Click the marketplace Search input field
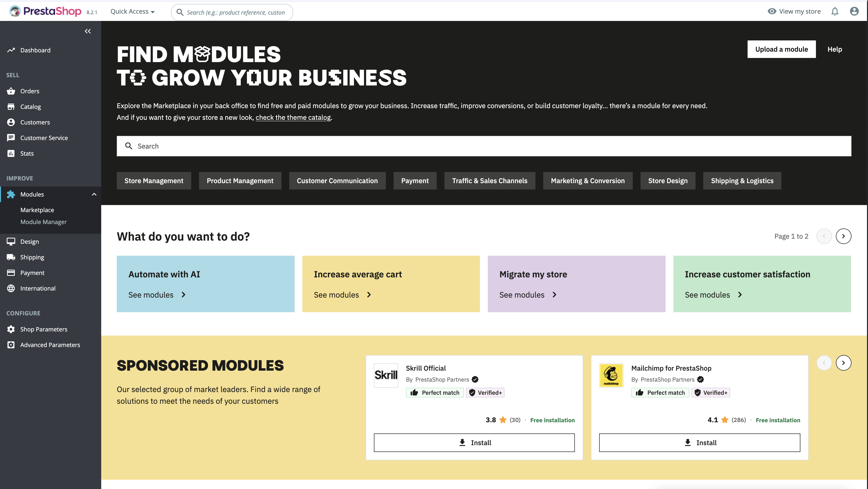 484,146
